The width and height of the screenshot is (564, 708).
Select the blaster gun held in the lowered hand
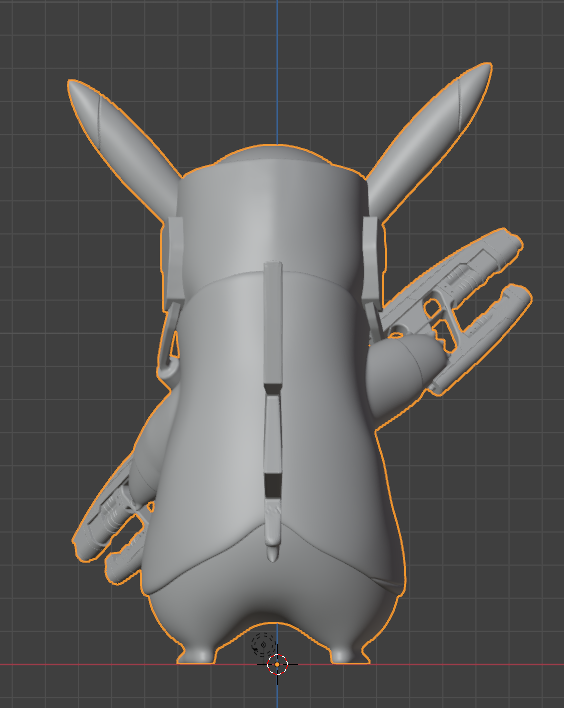[111, 526]
